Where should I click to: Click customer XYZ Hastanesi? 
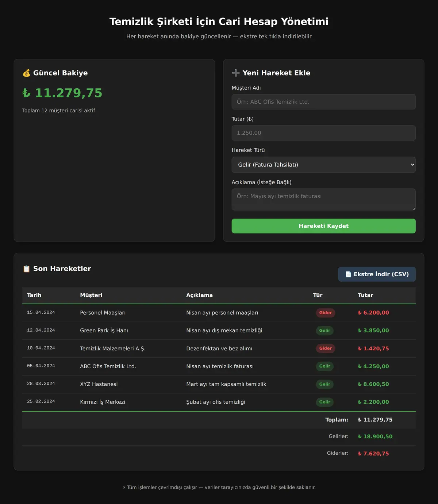point(99,384)
